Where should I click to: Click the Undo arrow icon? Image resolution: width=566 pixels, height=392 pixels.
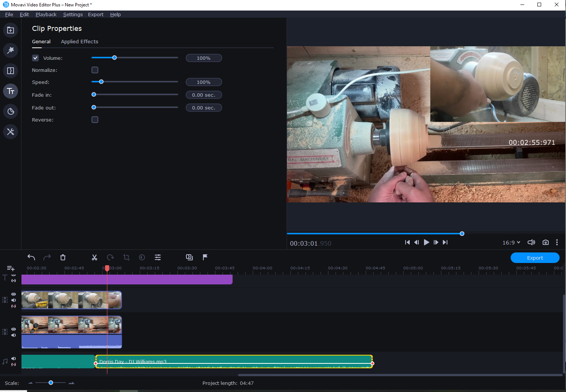[x=31, y=257]
